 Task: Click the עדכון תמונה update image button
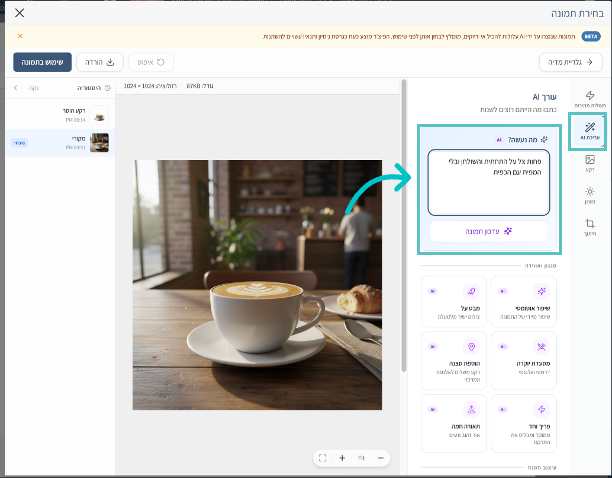tap(489, 231)
